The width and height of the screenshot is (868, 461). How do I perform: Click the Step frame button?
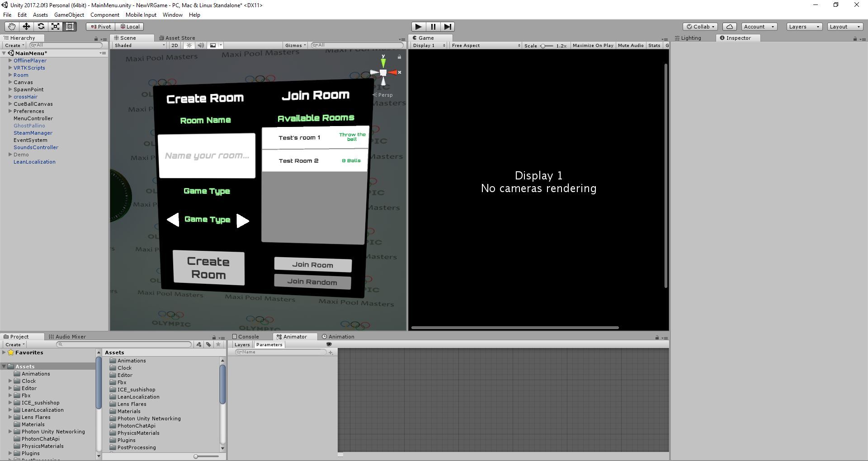click(448, 27)
